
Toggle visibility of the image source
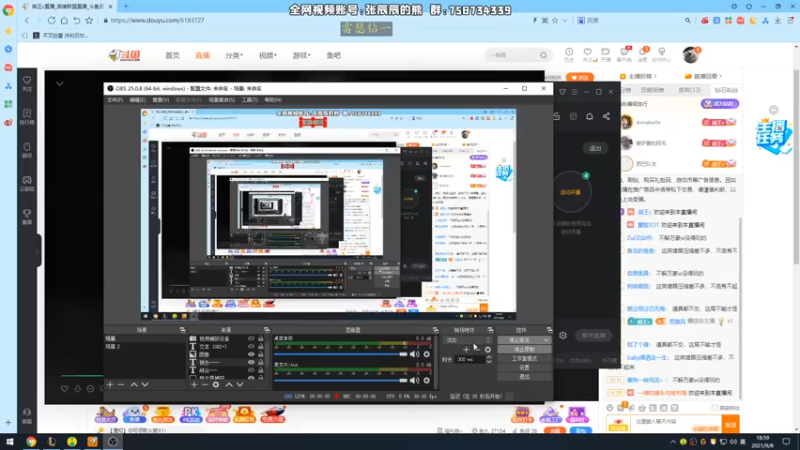tap(251, 354)
